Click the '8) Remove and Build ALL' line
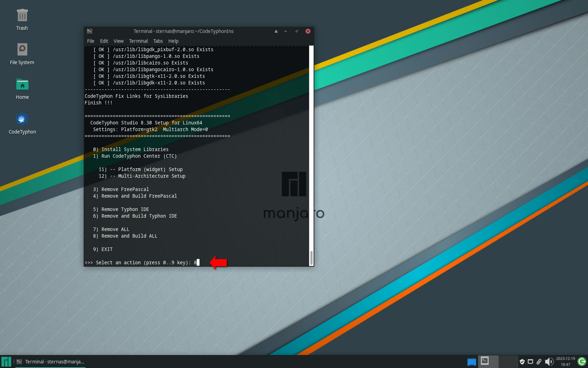Image resolution: width=588 pixels, height=368 pixels. point(125,236)
